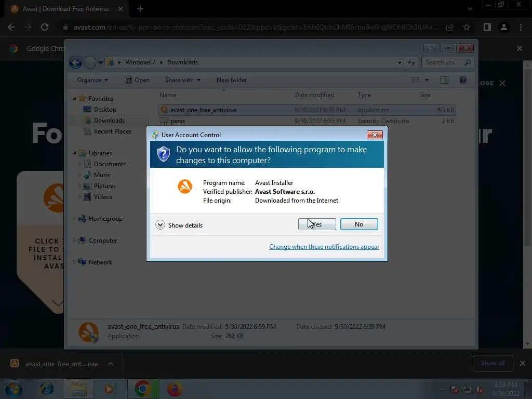Open Windows Media Player from taskbar

(x=109, y=389)
